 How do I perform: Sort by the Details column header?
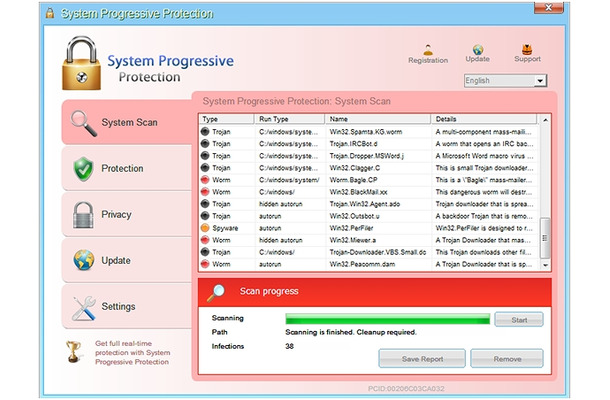tap(484, 119)
